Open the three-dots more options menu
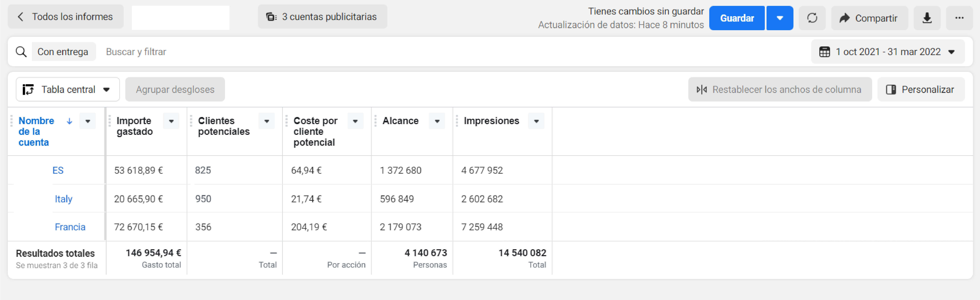Image resolution: width=980 pixels, height=300 pixels. point(959,18)
